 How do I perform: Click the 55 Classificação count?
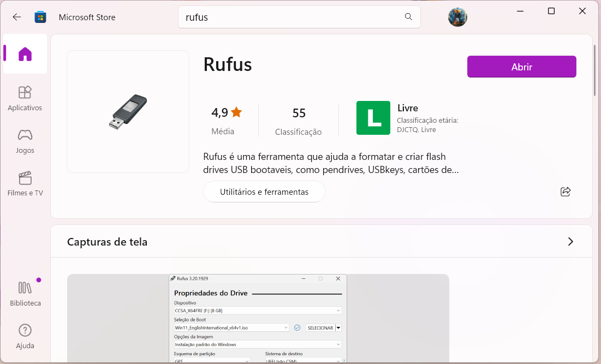click(x=299, y=121)
